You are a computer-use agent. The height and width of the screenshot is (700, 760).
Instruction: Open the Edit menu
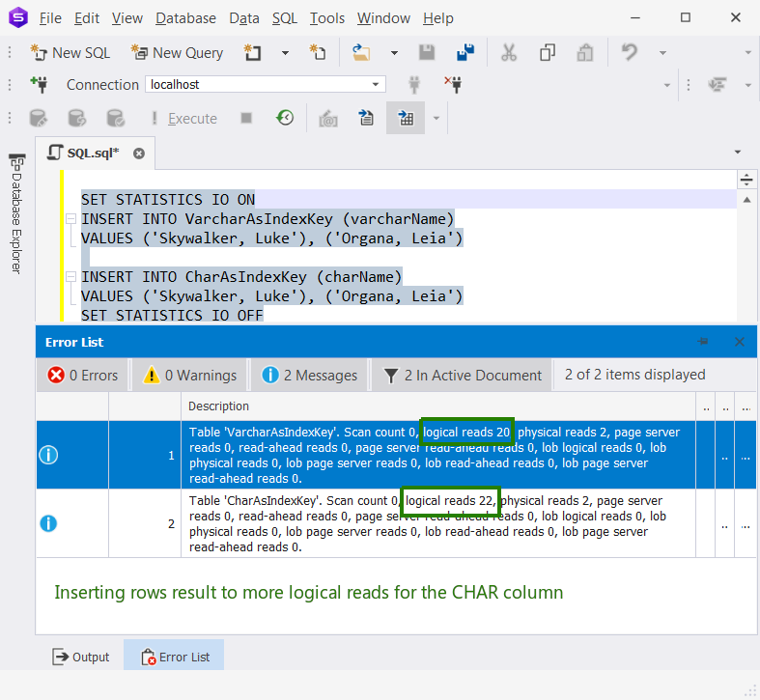tap(87, 18)
